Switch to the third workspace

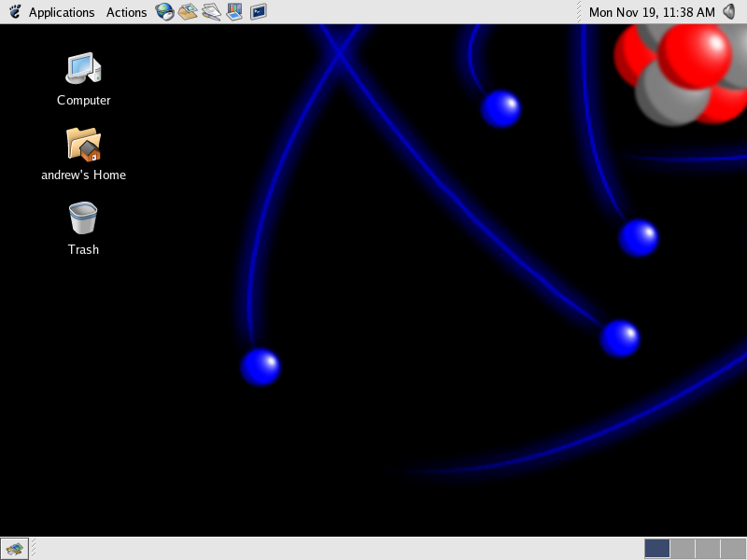(708, 549)
